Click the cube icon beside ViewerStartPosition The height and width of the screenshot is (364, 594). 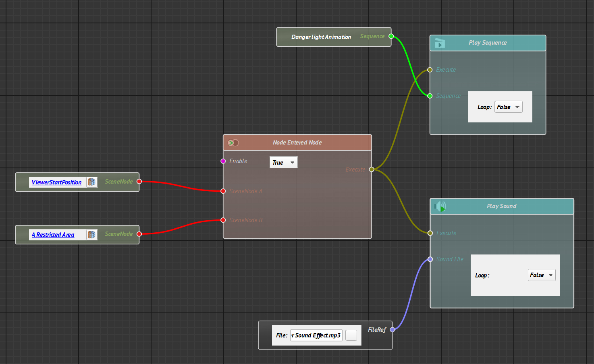92,182
